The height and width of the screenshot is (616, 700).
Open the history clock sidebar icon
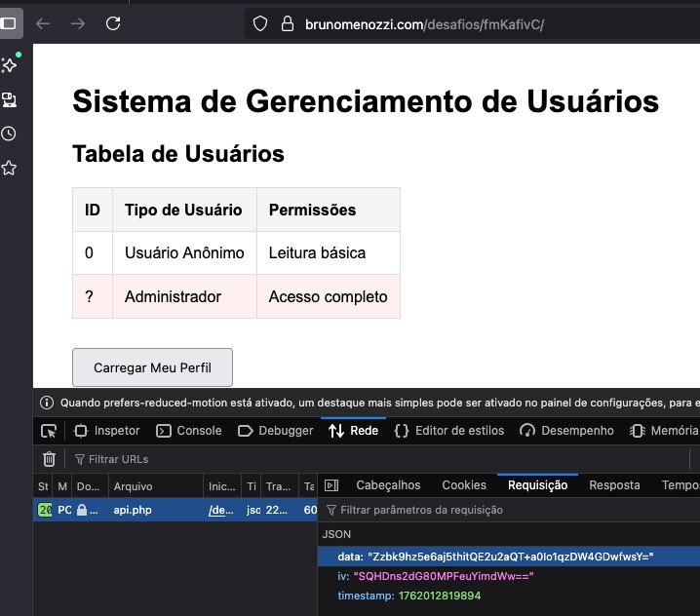[9, 134]
